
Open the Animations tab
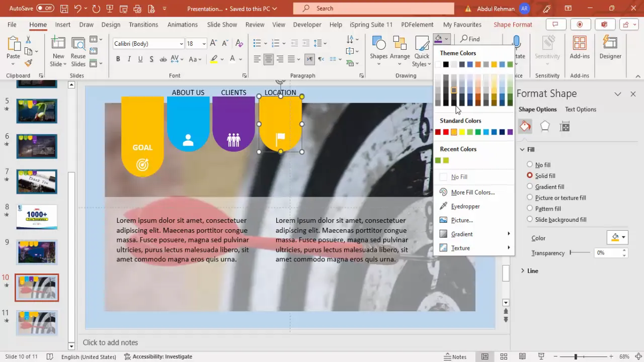pyautogui.click(x=182, y=25)
